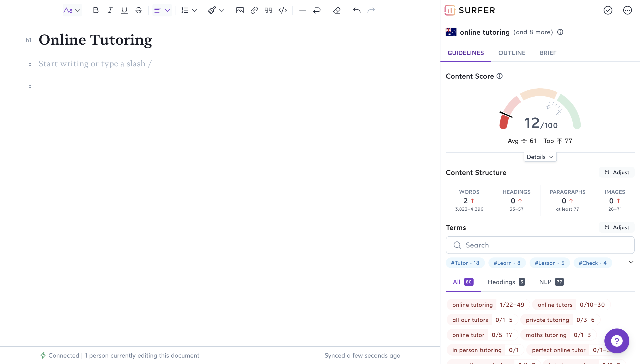Expand the Content Score Details dropdown

[x=540, y=157]
